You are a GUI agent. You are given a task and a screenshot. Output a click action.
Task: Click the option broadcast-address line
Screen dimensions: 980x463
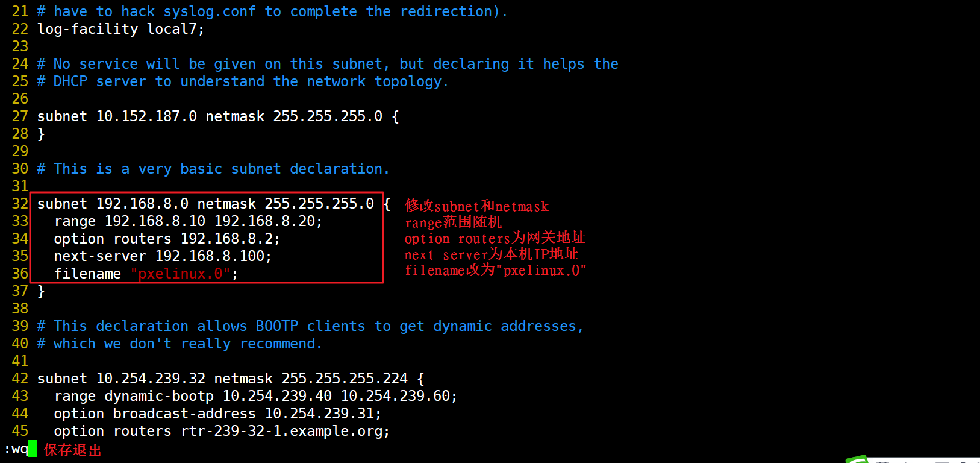point(217,414)
